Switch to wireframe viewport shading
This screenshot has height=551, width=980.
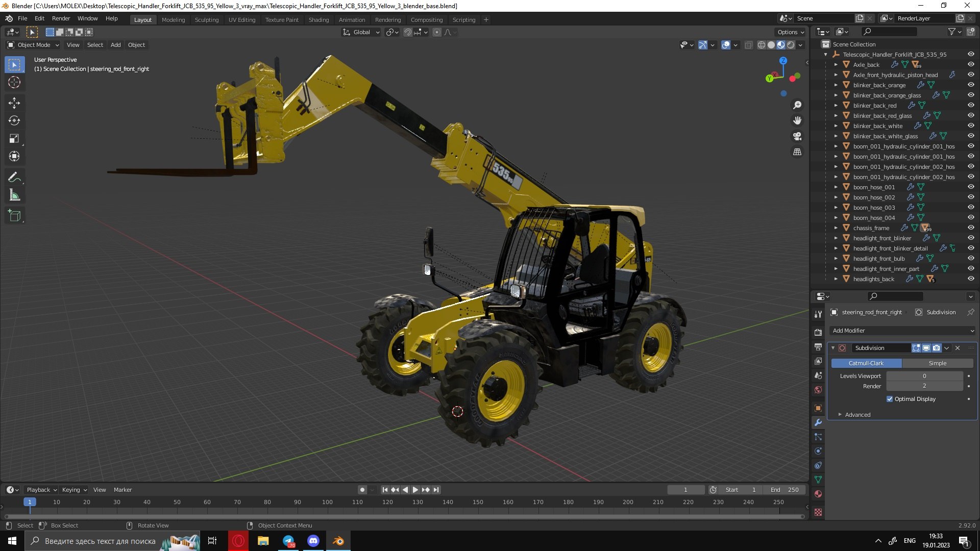pos(761,45)
